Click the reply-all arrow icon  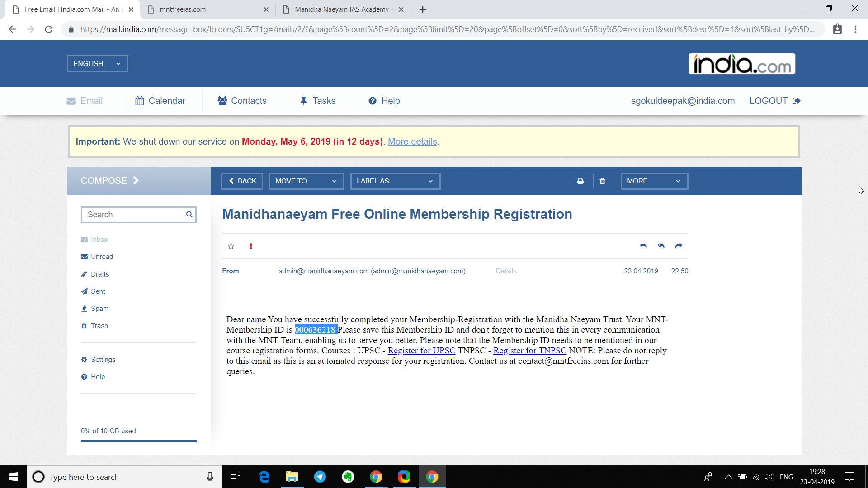[661, 246]
